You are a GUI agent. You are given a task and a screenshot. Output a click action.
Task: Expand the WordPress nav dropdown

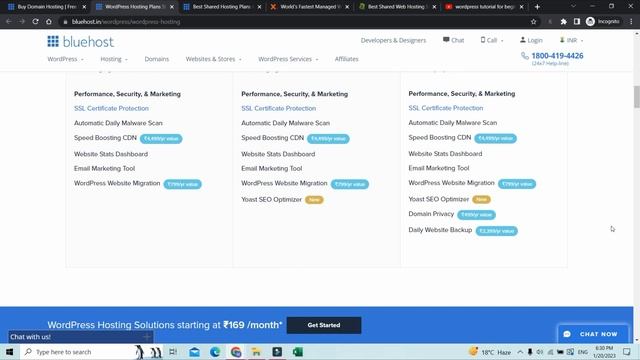(x=65, y=59)
